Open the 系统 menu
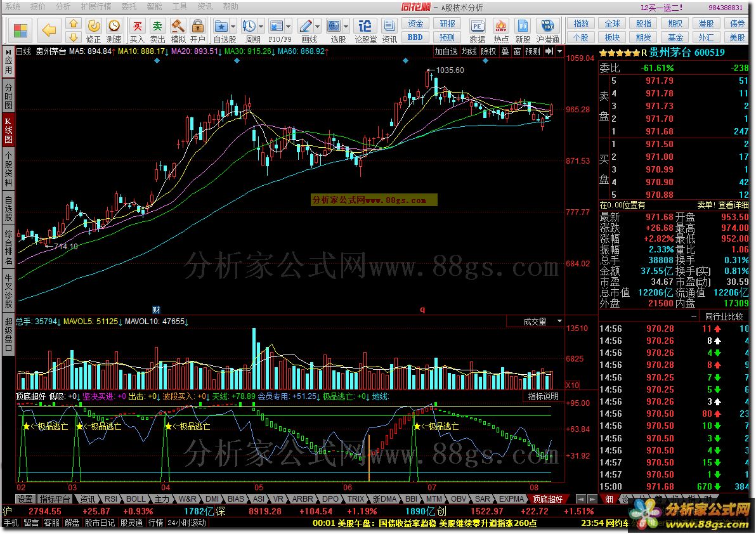 [x=13, y=6]
